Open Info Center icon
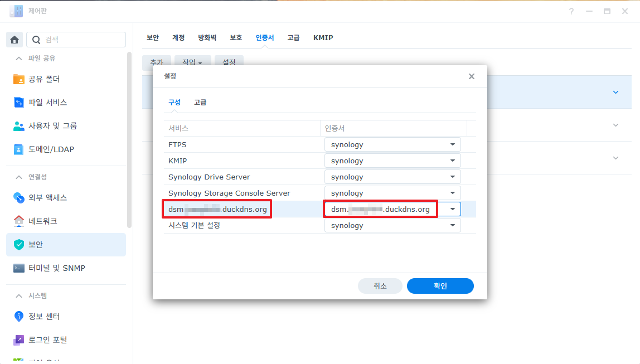Image resolution: width=640 pixels, height=364 pixels. (x=19, y=316)
